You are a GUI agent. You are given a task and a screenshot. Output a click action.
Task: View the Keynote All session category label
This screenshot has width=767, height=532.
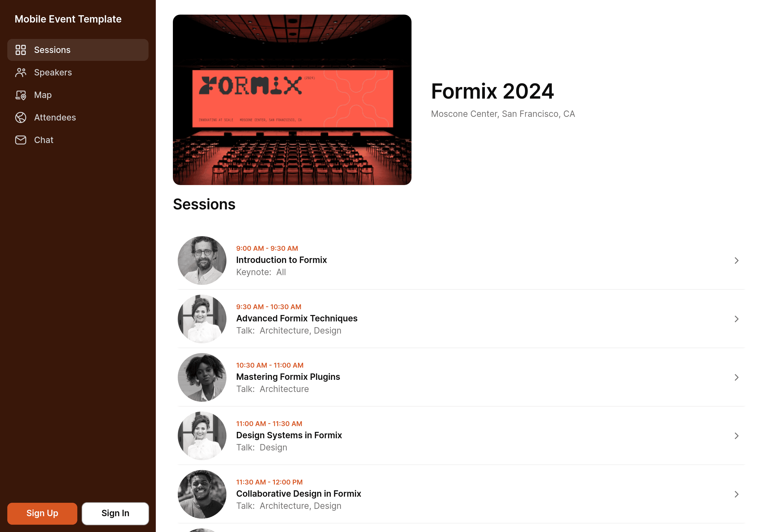pyautogui.click(x=261, y=272)
